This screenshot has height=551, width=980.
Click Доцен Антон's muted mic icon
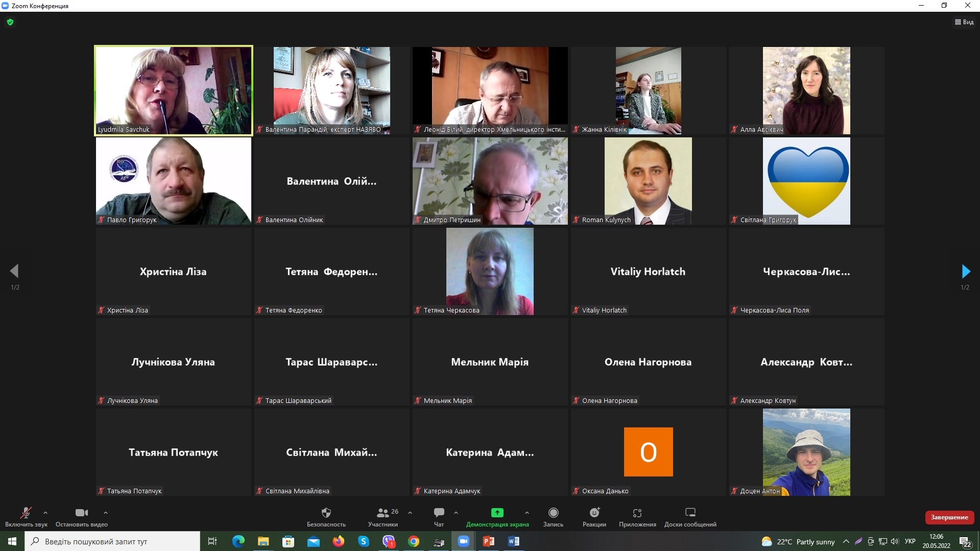[735, 491]
